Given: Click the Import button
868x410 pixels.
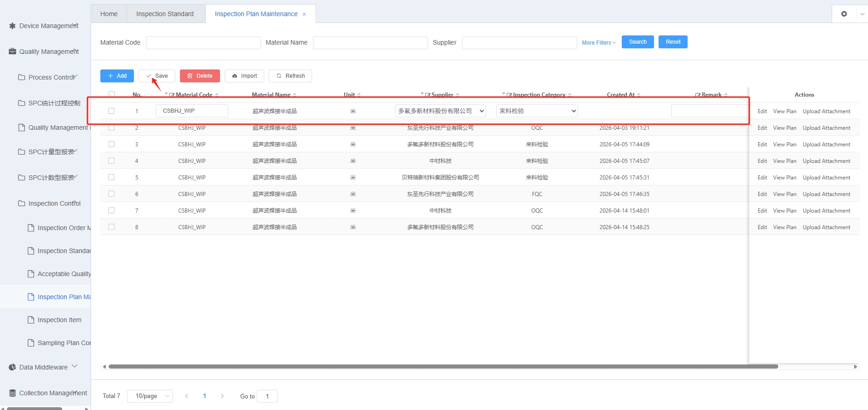Looking at the screenshot, I should [x=244, y=76].
